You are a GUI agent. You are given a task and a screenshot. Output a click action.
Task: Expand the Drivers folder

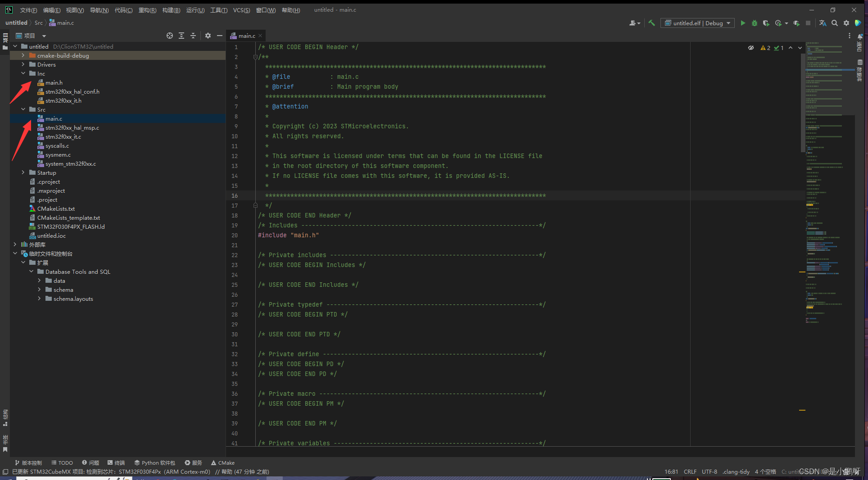coord(23,64)
